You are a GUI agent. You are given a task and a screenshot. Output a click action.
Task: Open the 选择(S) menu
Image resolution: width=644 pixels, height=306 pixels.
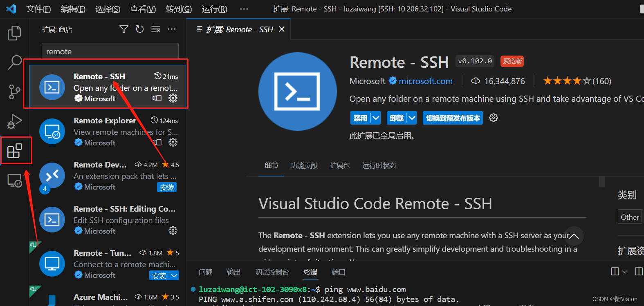108,9
